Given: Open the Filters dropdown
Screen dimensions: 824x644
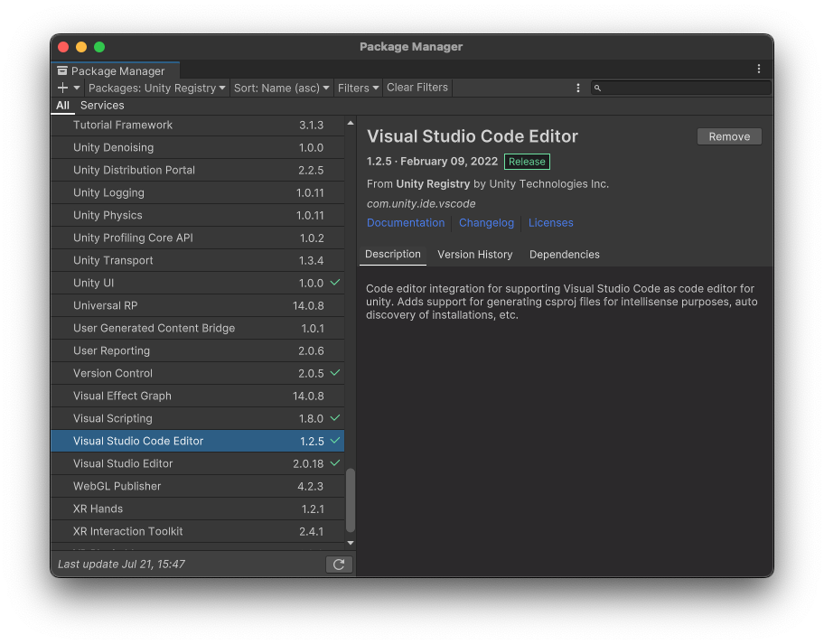Looking at the screenshot, I should click(358, 88).
